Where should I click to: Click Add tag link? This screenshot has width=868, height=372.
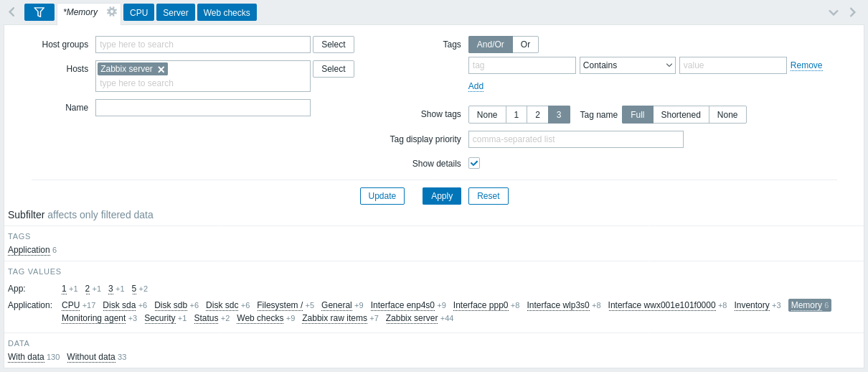pos(476,86)
